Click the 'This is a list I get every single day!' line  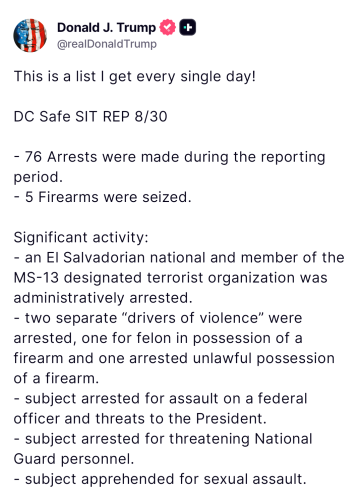(x=135, y=76)
